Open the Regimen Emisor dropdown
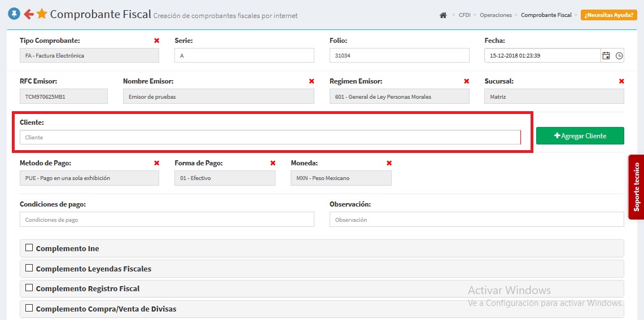 click(x=399, y=97)
